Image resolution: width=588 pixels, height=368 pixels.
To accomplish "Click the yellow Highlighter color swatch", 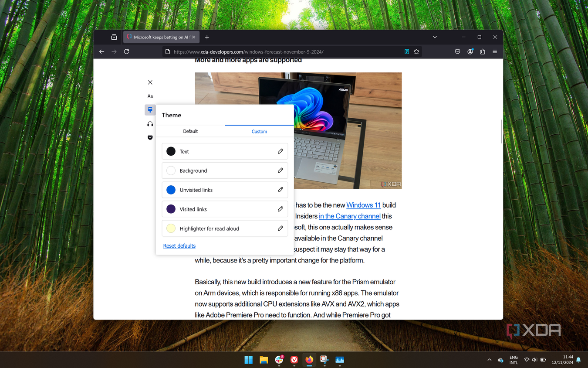I will click(x=171, y=228).
